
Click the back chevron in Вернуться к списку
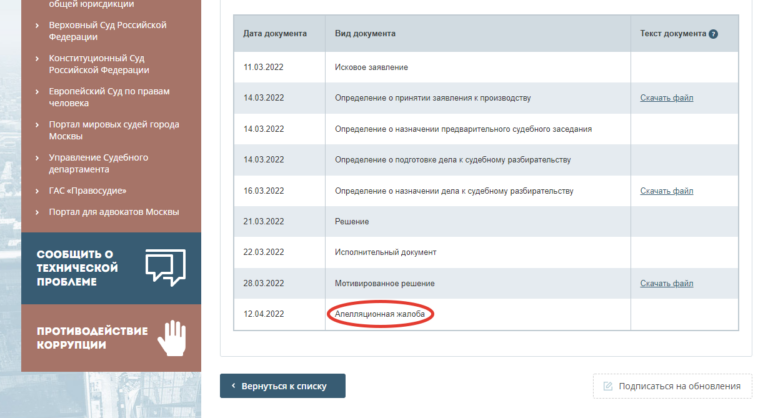(x=233, y=386)
